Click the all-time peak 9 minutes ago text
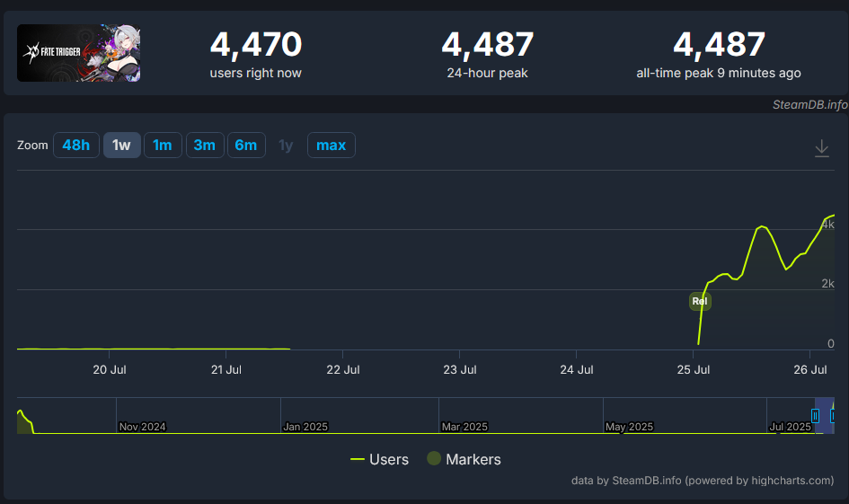Viewport: 849px width, 504px height. pos(719,73)
